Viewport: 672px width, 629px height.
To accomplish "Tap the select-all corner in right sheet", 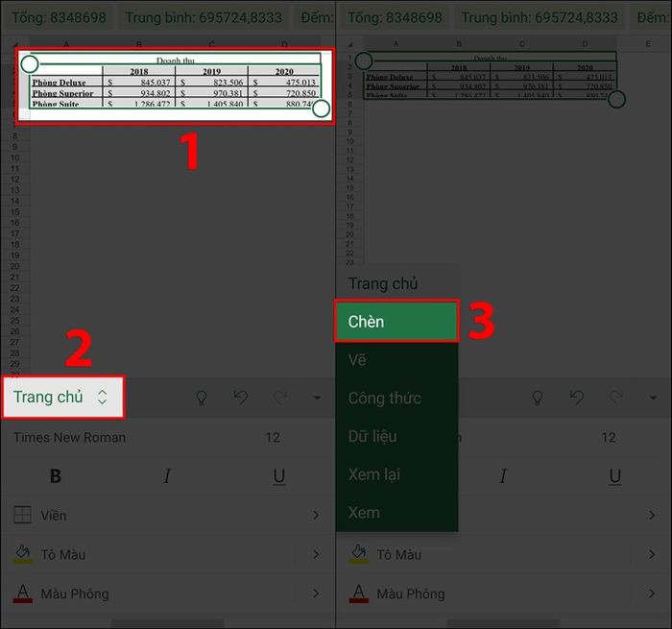I will pos(350,44).
